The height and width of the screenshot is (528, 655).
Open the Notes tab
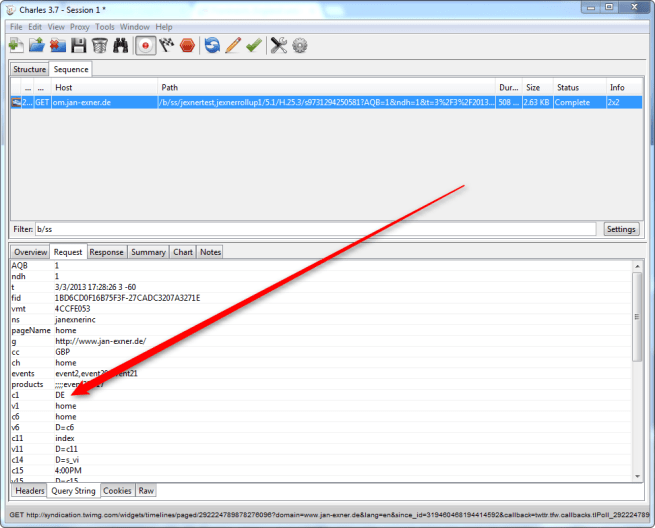coord(210,252)
